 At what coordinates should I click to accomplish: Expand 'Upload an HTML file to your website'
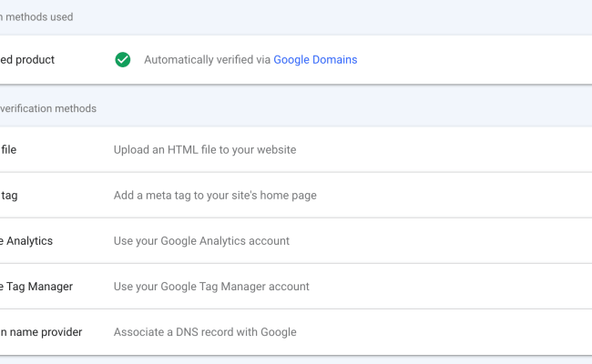coord(205,149)
